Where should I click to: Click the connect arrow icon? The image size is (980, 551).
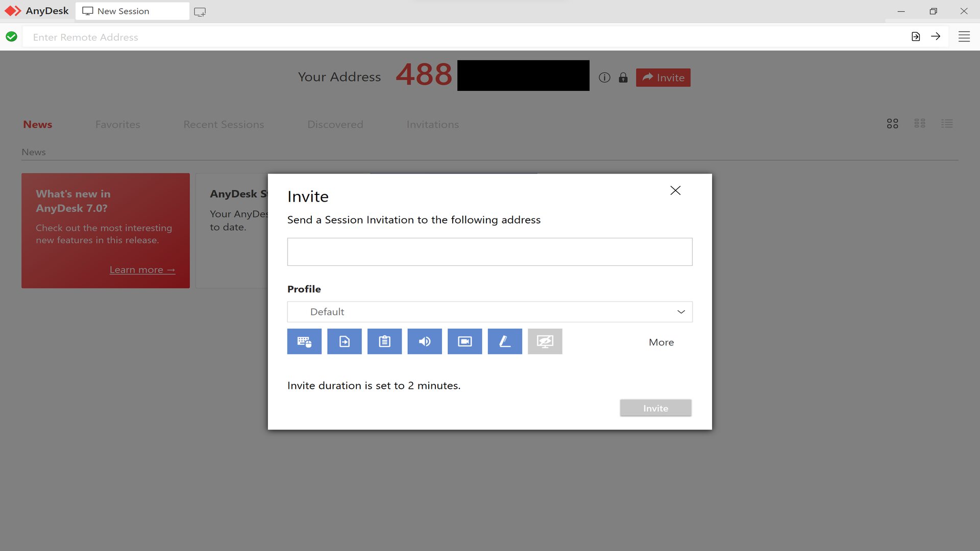(936, 36)
